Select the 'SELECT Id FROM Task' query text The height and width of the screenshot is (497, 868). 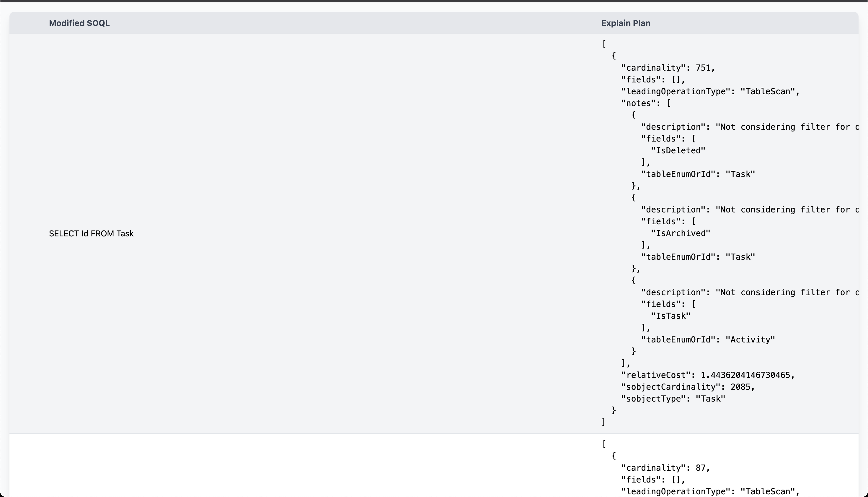[x=91, y=233]
